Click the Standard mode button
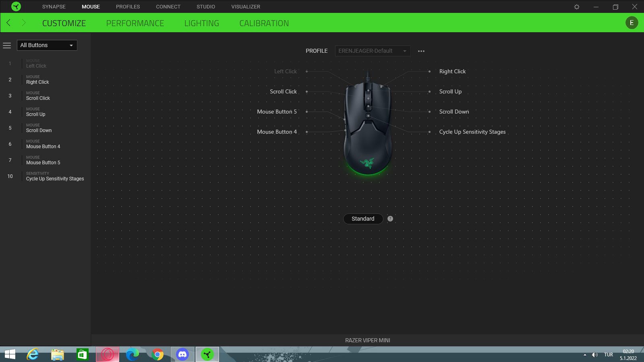Image resolution: width=644 pixels, height=362 pixels. pos(363,219)
